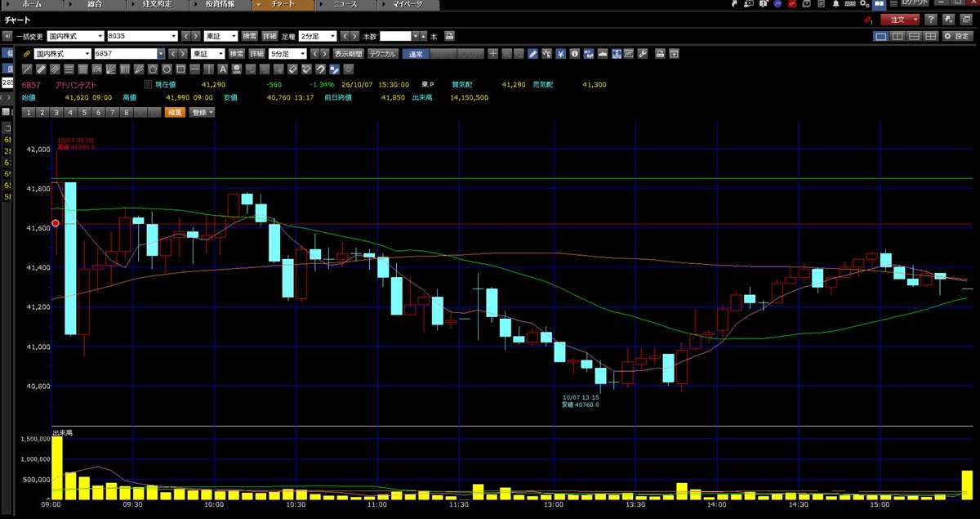Click the yen price display icon

[561, 54]
